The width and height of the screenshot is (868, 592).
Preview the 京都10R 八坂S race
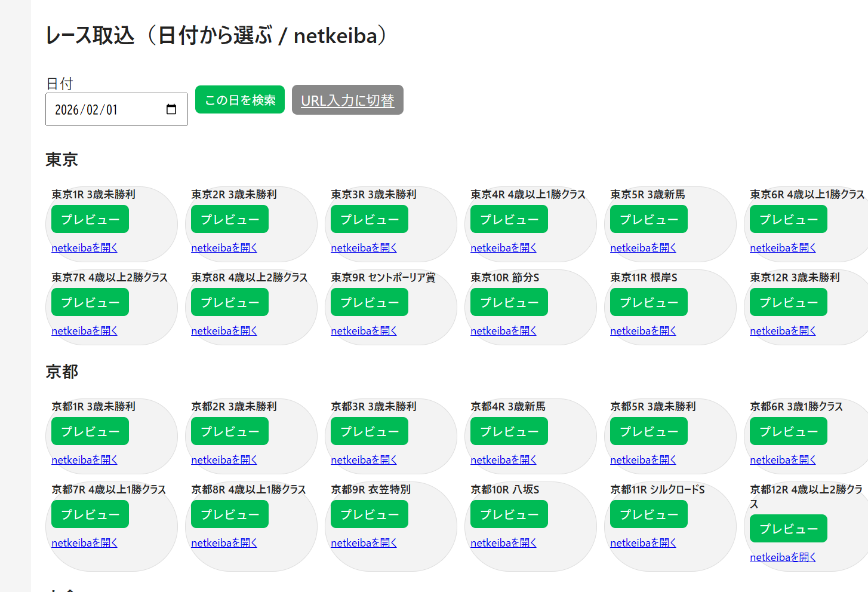click(x=509, y=514)
